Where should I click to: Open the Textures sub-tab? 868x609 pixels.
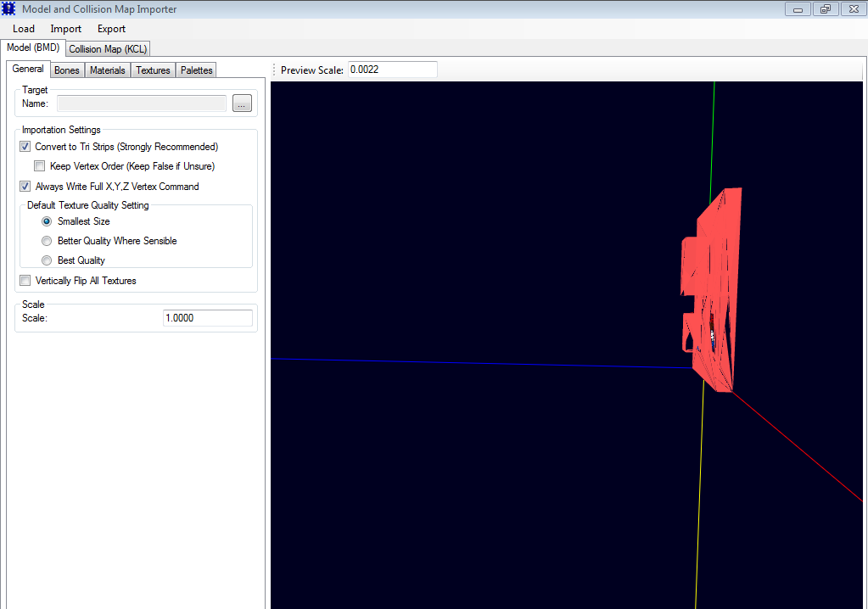[153, 70]
